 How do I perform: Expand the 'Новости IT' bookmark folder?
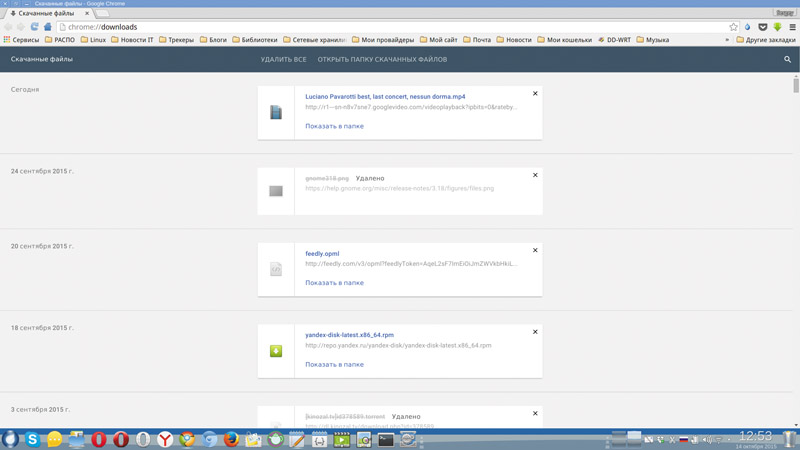click(x=132, y=40)
